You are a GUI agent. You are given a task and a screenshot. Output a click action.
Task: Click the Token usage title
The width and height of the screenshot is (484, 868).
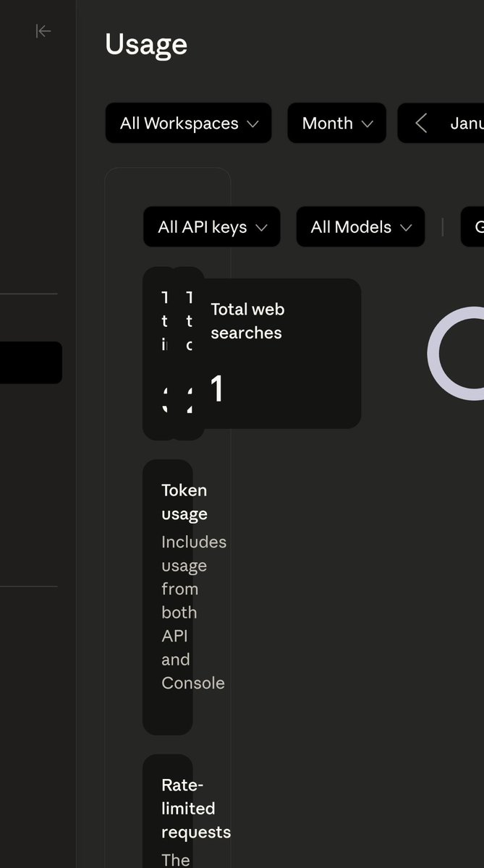point(184,502)
